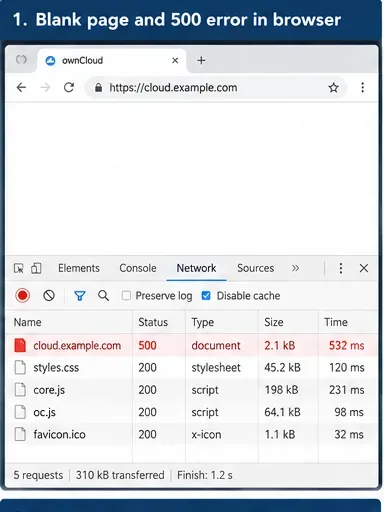Open the Sources tab
This screenshot has height=512, width=384.
[256, 268]
